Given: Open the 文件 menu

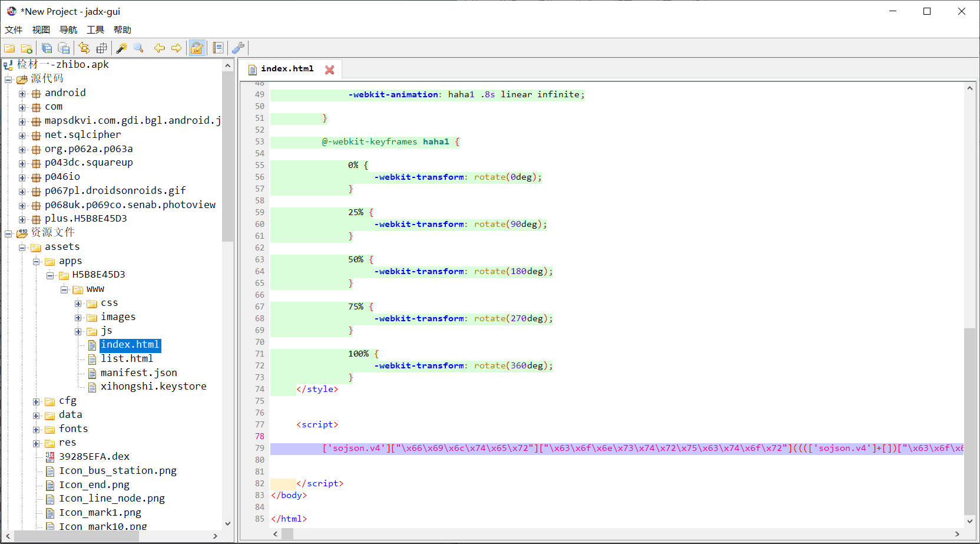Looking at the screenshot, I should [14, 29].
